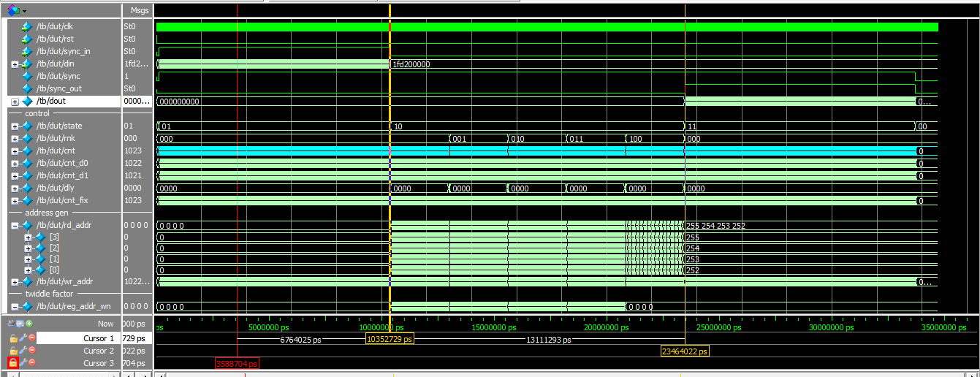Expand the /tb/dut/cnt_d0 signal
The image size is (980, 377).
click(15, 164)
